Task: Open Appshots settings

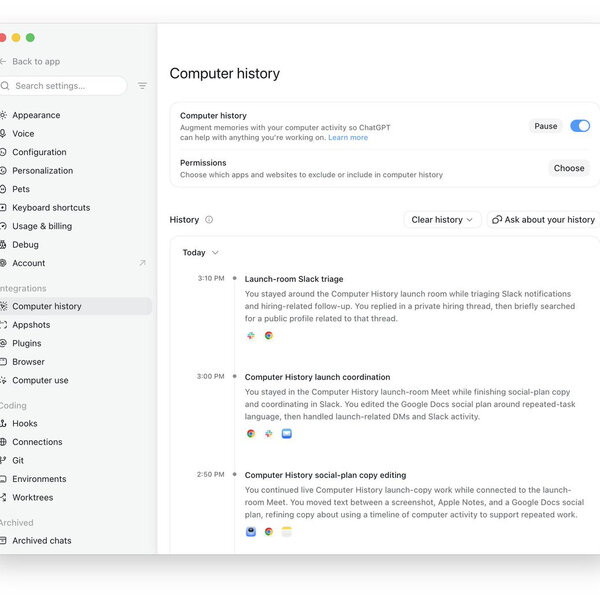Action: point(31,325)
